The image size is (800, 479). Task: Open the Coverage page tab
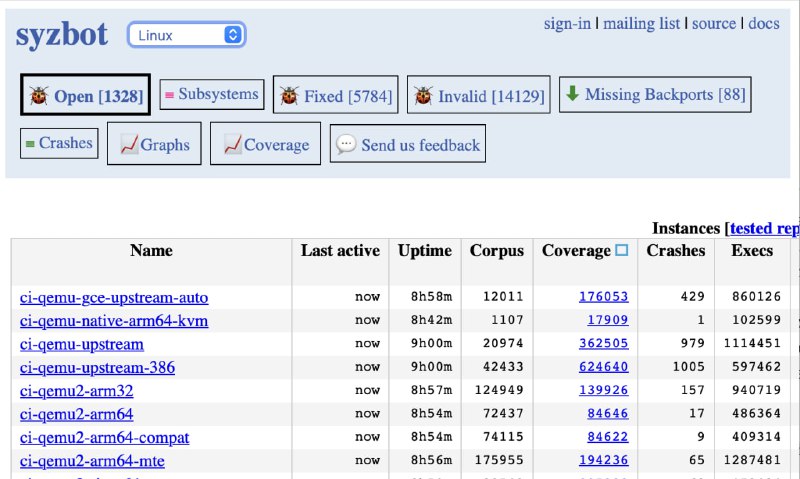(x=265, y=144)
